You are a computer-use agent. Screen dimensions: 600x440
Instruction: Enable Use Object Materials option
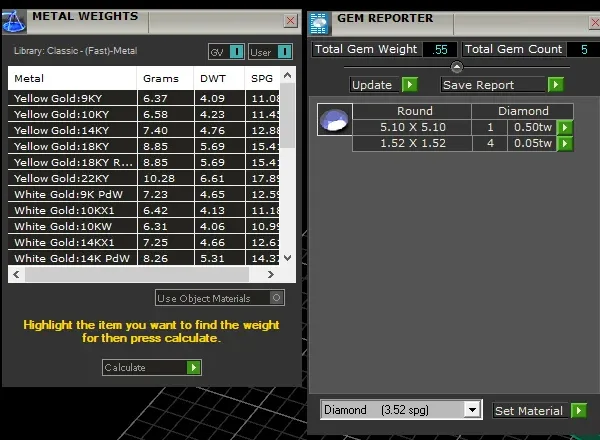click(276, 297)
